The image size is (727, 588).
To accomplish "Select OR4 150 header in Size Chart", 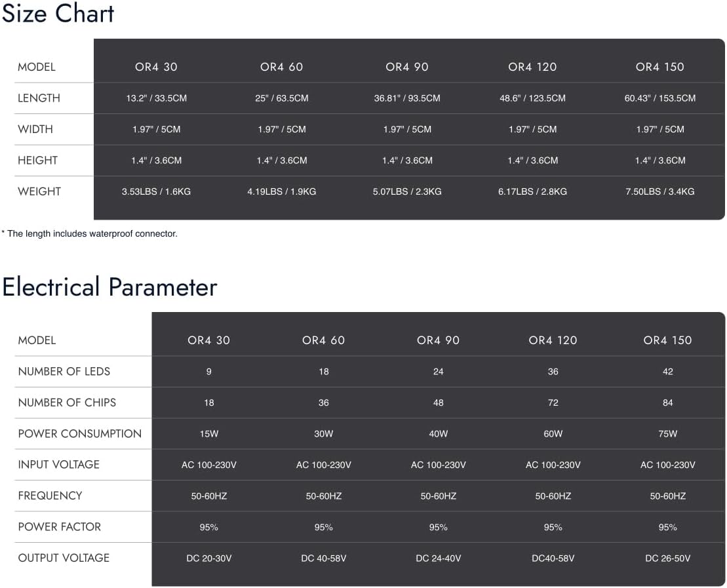I will [659, 67].
